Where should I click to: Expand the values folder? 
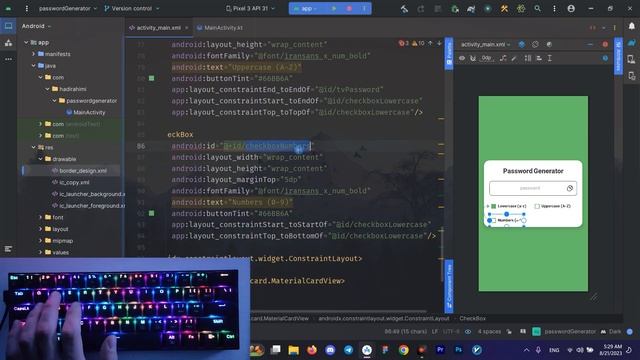tap(40, 253)
